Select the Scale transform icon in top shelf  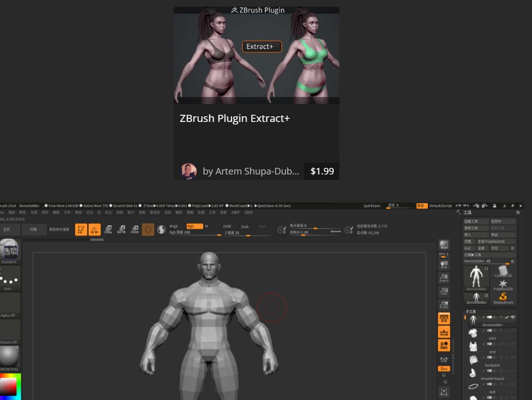tap(121, 230)
